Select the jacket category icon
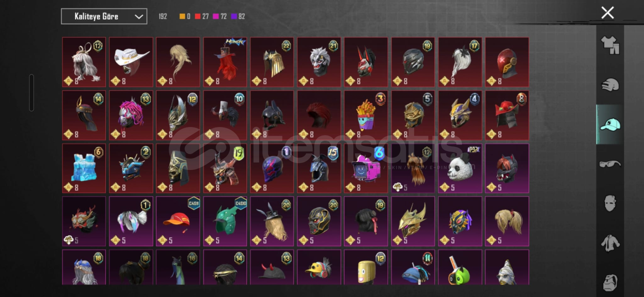The height and width of the screenshot is (297, 644). (x=610, y=243)
